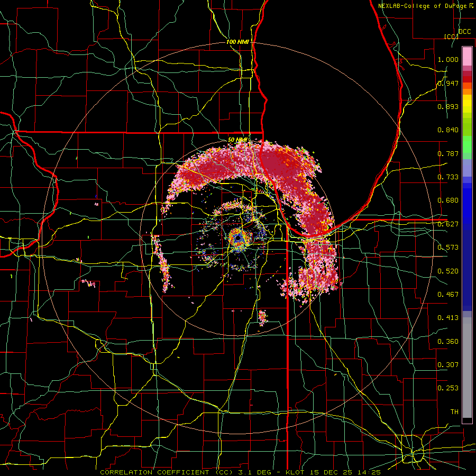Click the 50 NMI range ring label
The image size is (476, 476).
point(237,140)
